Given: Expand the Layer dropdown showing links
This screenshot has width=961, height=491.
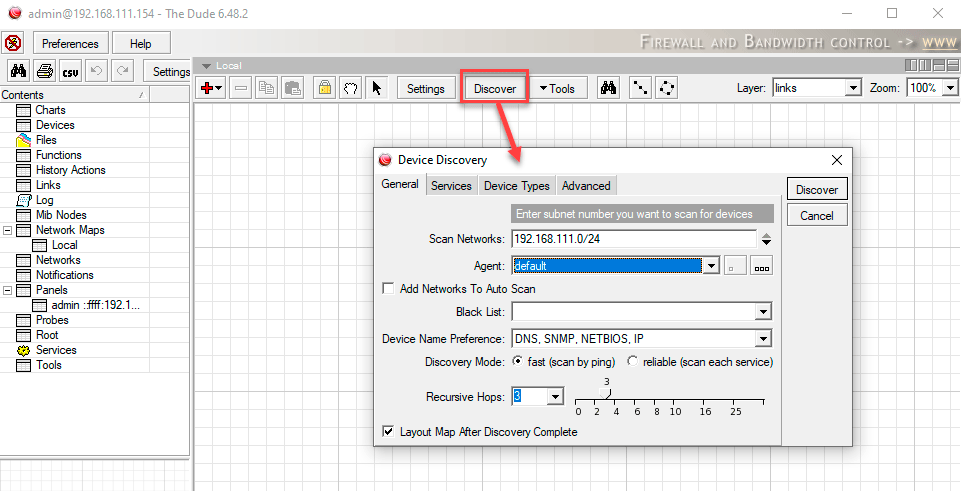Looking at the screenshot, I should [852, 88].
